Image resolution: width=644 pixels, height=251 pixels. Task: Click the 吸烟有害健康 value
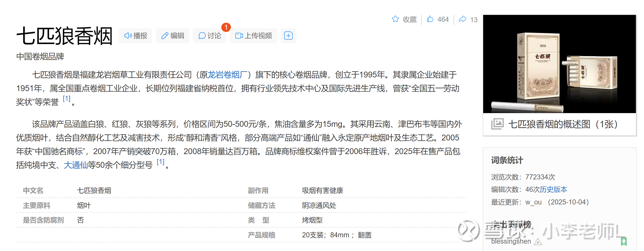point(322,190)
